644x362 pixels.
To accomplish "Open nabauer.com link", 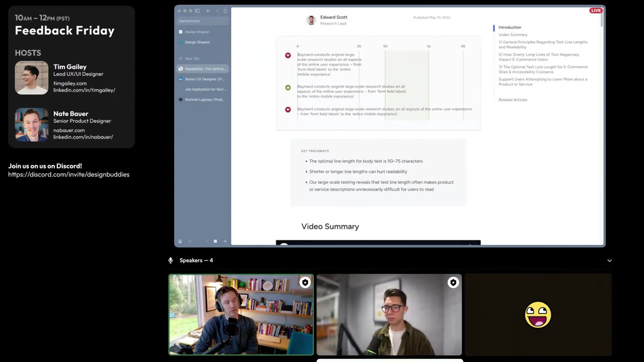I will pos(69,130).
